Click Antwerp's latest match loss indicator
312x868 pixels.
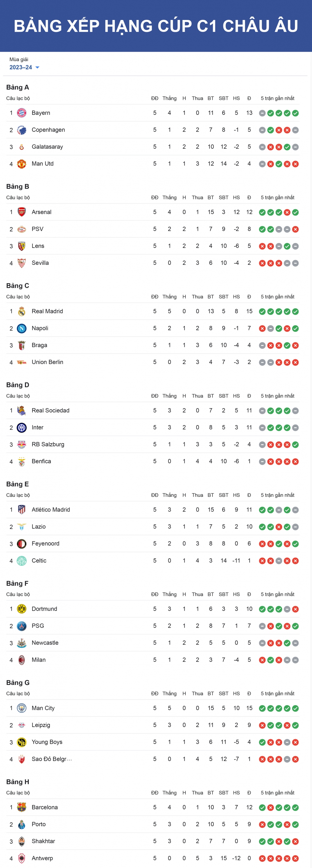pyautogui.click(x=295, y=858)
